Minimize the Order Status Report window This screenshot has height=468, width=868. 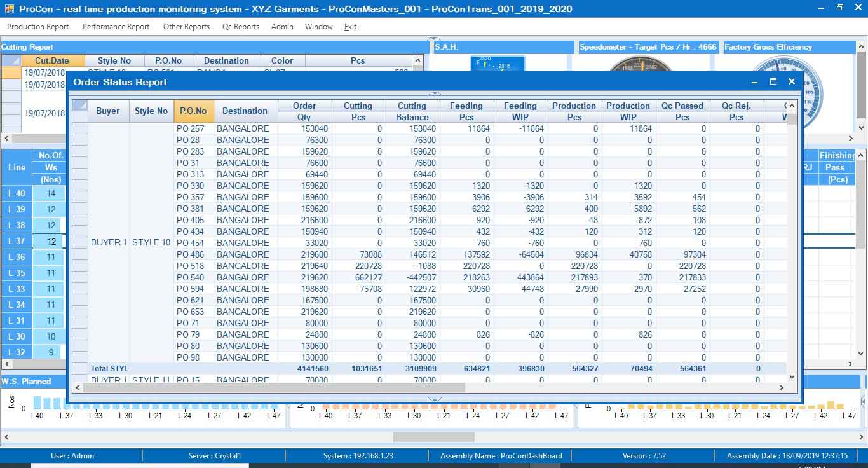pyautogui.click(x=755, y=81)
